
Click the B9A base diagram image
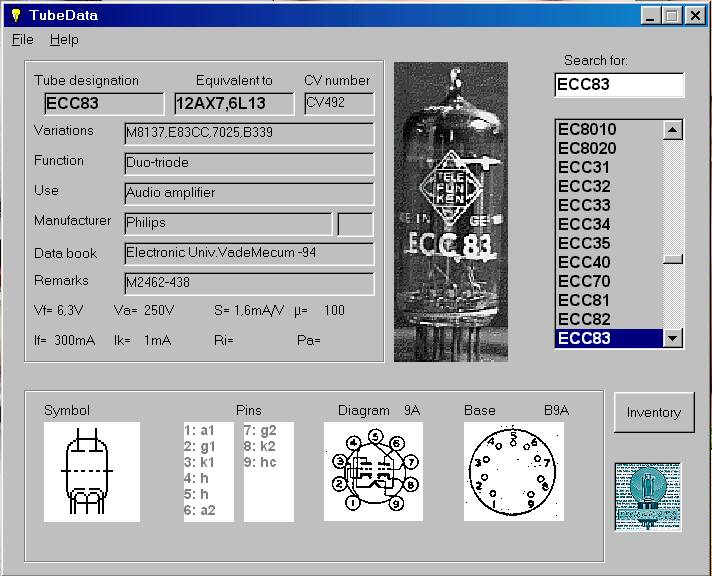514,472
